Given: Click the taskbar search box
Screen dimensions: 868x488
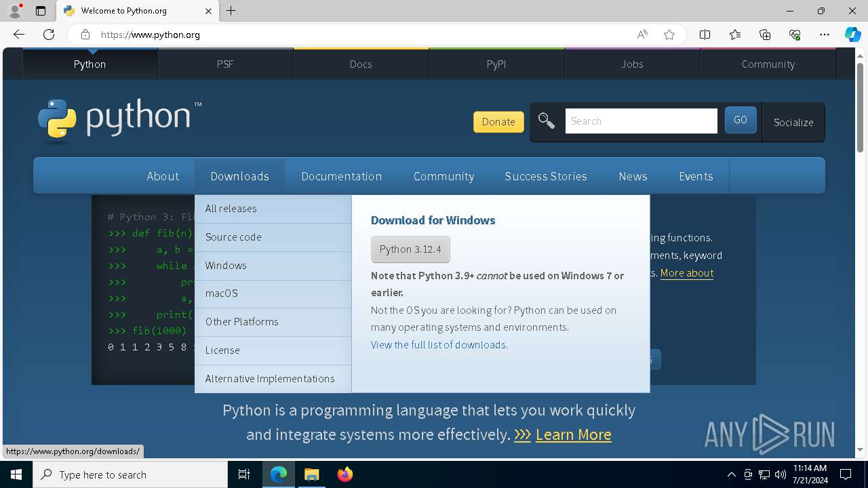Looking at the screenshot, I should pos(130,474).
